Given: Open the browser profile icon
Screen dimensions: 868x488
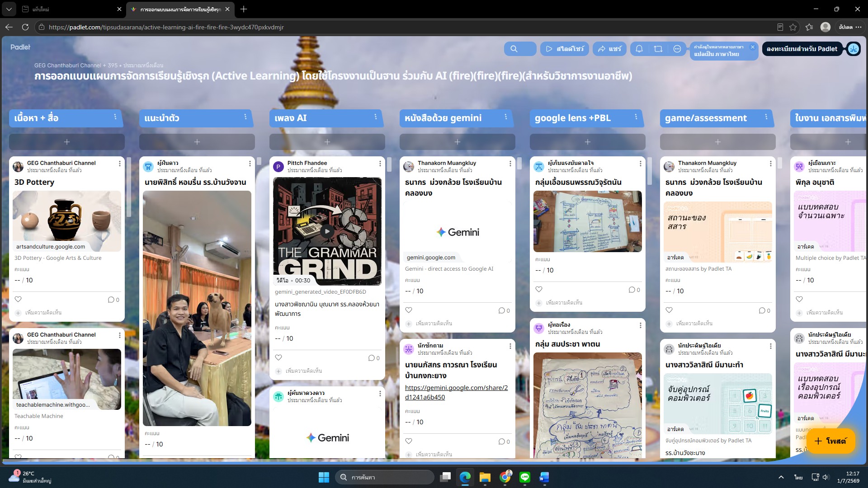Looking at the screenshot, I should pos(826,27).
